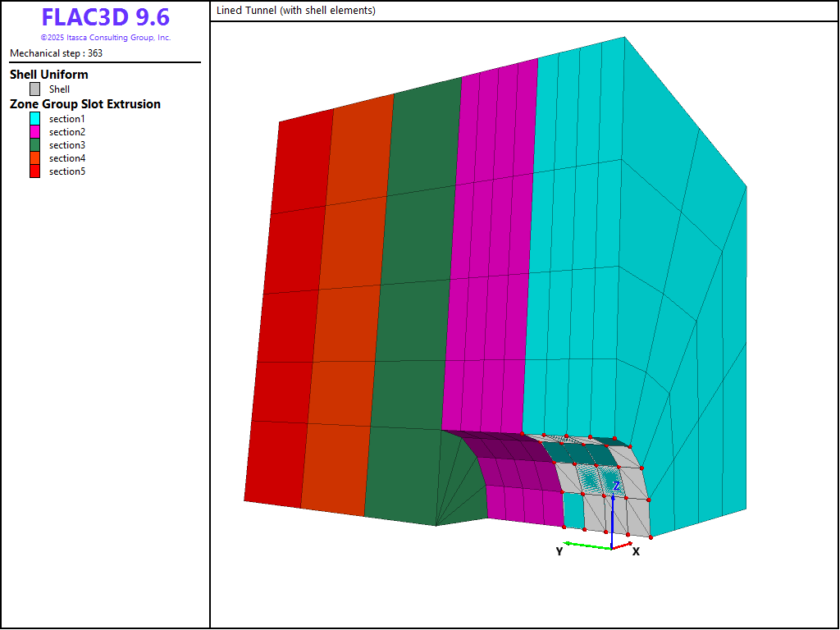Select the section3 legend label text
840x630 pixels.
(x=66, y=145)
